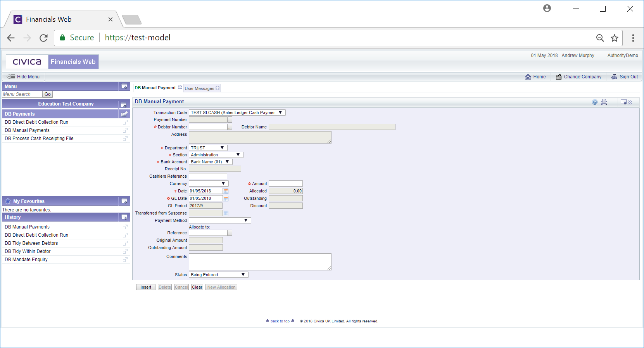Pop out the DB Manual Payment panel
644x348 pixels.
pyautogui.click(x=623, y=102)
